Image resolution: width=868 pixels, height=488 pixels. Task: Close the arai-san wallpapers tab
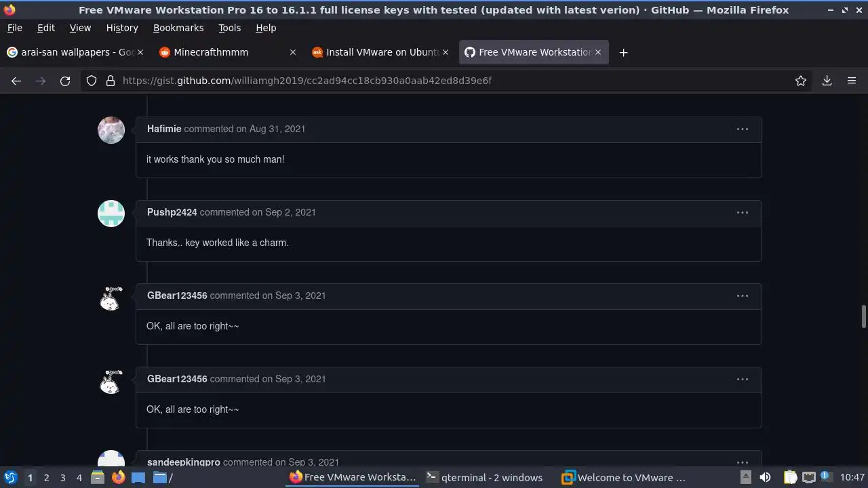pos(140,52)
